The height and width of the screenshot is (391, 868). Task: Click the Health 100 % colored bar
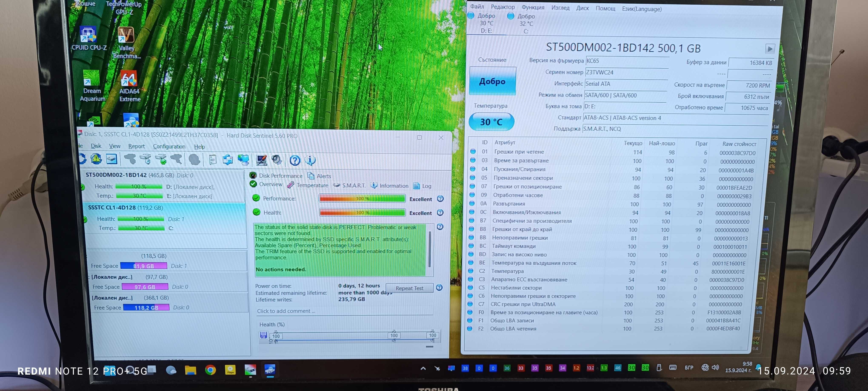click(x=362, y=213)
